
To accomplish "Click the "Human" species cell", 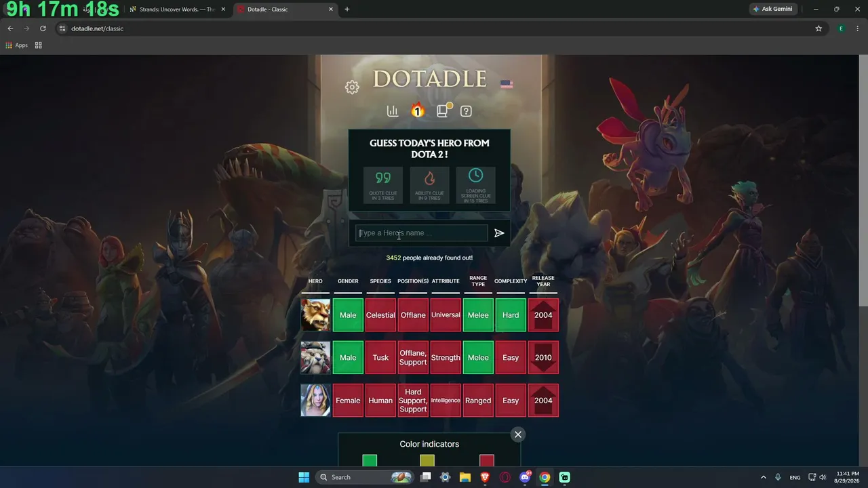I will (x=380, y=401).
